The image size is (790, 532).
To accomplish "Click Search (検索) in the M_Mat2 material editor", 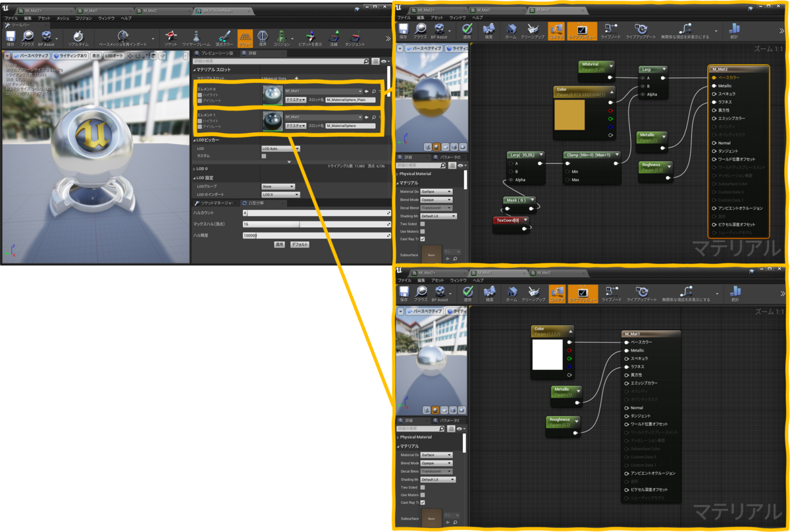I will 488,32.
